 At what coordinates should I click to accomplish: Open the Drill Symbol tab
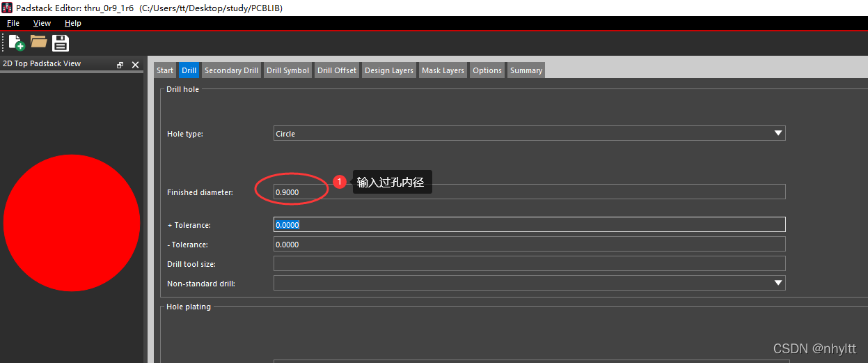click(287, 70)
